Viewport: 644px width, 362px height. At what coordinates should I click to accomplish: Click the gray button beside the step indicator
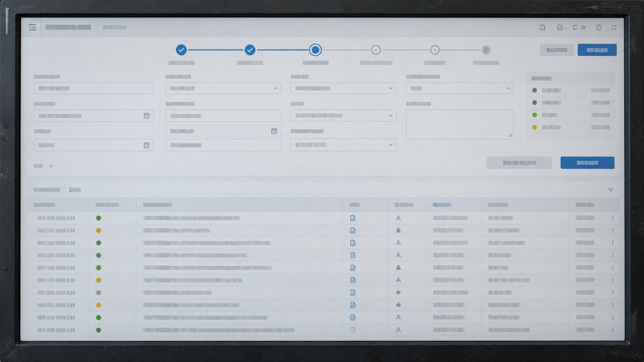[x=557, y=50]
